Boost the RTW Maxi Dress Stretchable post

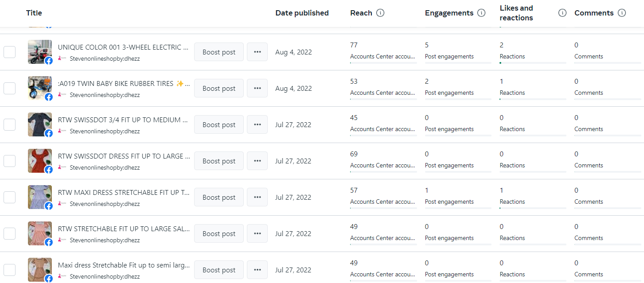219,198
